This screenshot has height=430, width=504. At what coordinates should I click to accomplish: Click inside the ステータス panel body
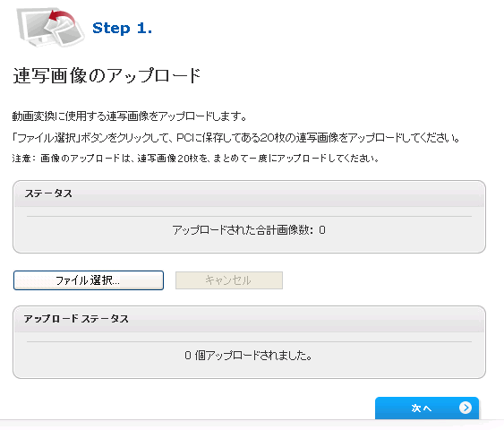point(249,229)
